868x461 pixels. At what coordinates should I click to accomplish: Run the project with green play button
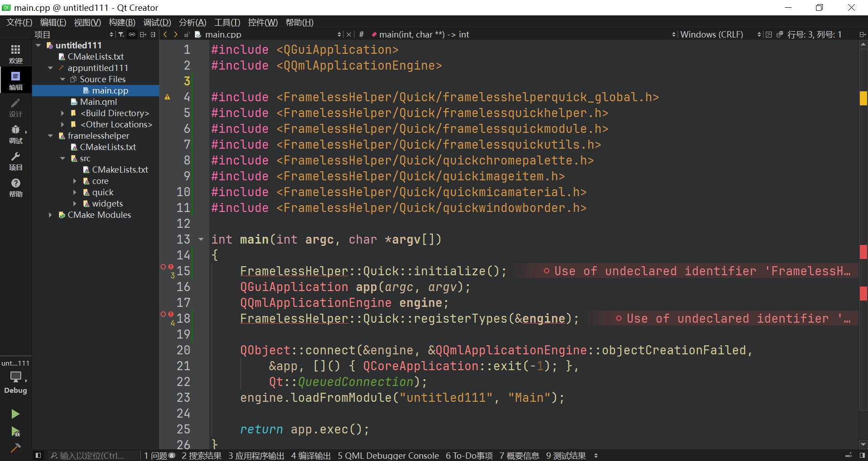tap(15, 414)
